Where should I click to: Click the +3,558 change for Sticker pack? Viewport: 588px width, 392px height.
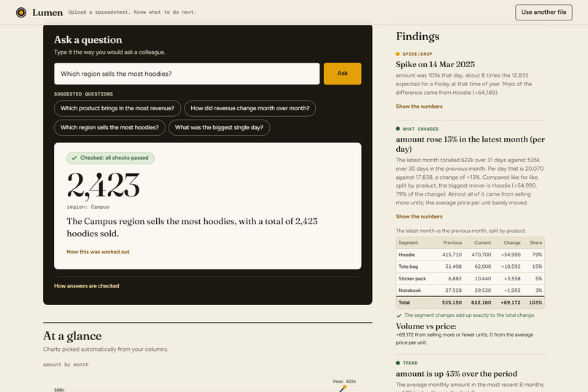pyautogui.click(x=512, y=278)
